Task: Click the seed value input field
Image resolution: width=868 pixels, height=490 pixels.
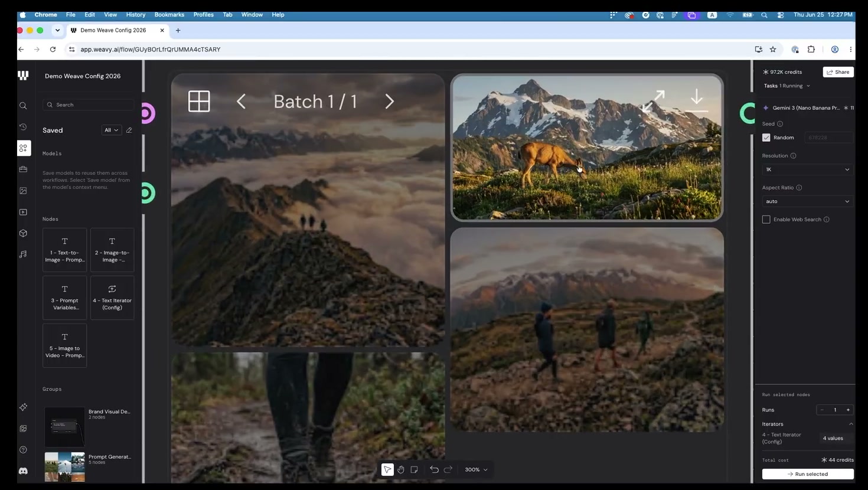Action: pos(829,138)
